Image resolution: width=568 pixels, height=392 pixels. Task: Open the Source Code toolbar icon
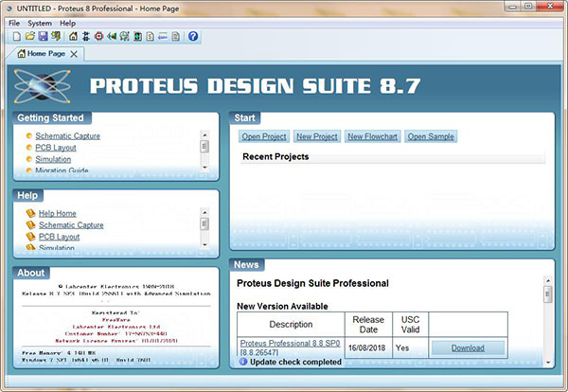click(163, 36)
